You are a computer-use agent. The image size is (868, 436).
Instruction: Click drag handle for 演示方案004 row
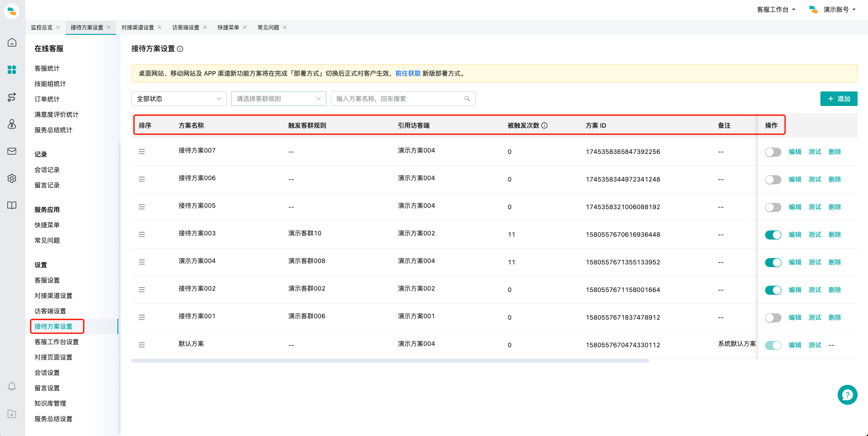coord(142,262)
